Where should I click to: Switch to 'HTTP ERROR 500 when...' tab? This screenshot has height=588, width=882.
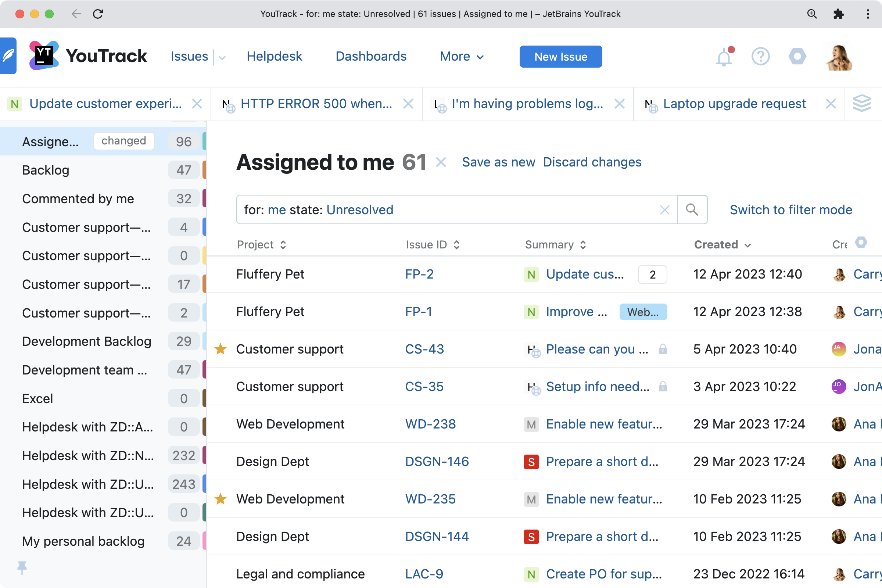pyautogui.click(x=316, y=104)
